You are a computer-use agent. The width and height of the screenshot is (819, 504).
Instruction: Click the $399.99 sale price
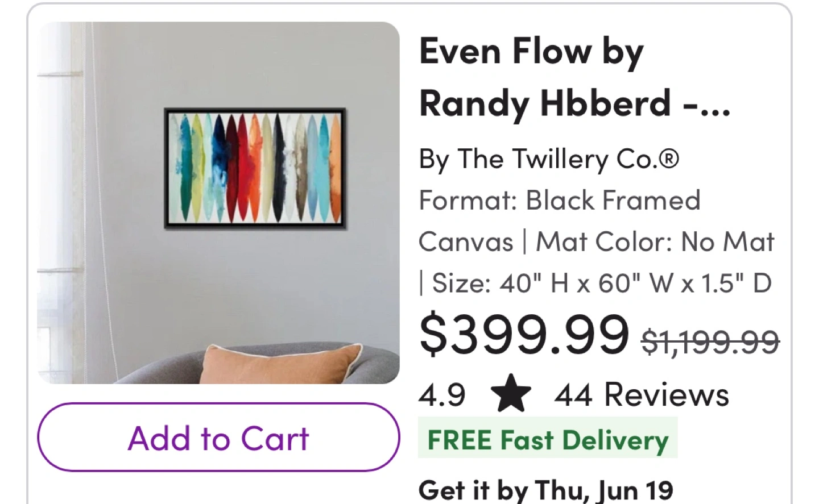(524, 335)
